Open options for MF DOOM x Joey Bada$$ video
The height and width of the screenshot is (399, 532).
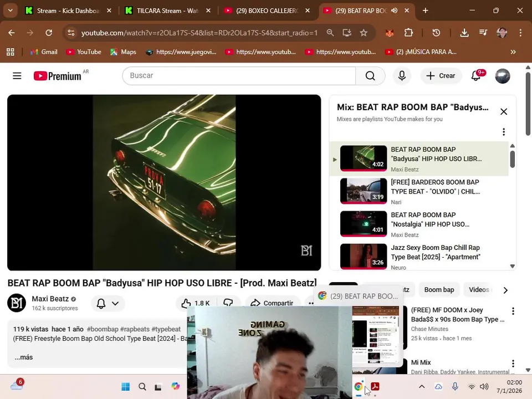coord(513,311)
